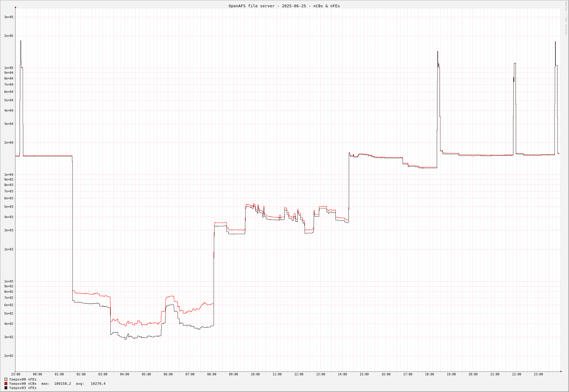Click the '6e+02' y-axis label
Screen dimensions: 569x392
tap(9, 305)
